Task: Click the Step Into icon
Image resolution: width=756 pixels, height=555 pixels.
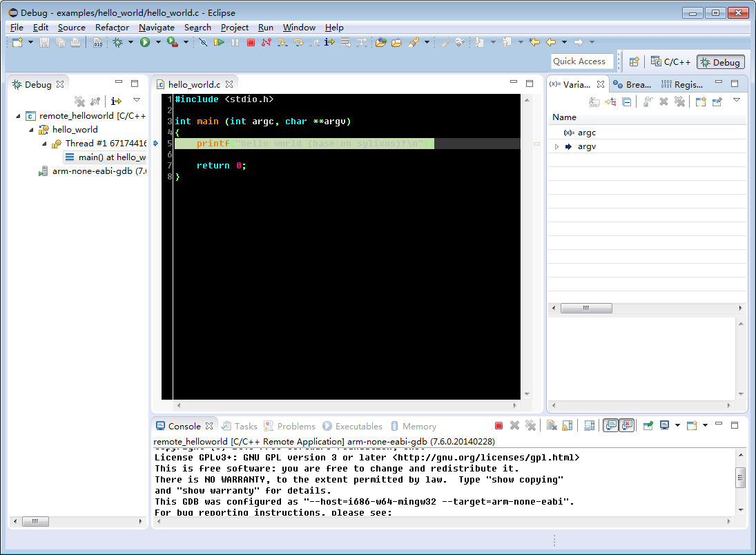Action: [282, 42]
